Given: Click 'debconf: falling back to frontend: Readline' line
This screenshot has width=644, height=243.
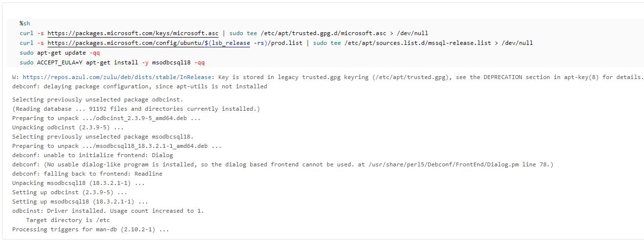Looking at the screenshot, I should pos(87,174).
